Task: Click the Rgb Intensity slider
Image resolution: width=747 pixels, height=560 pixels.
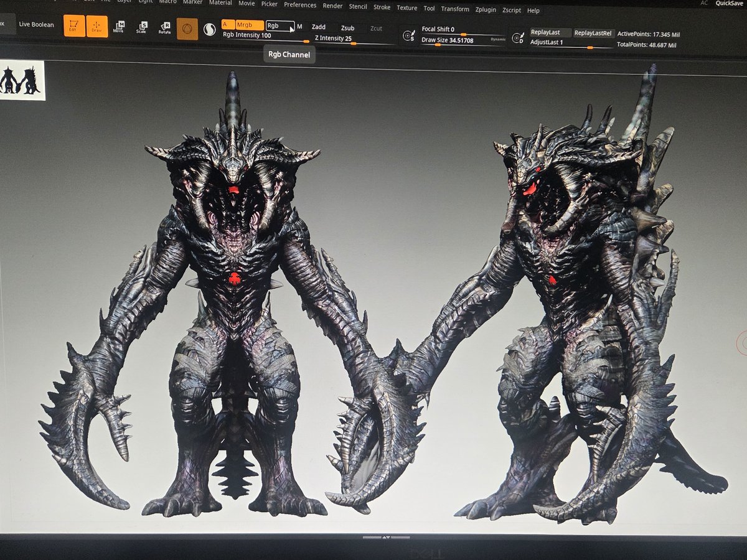Action: (x=266, y=36)
